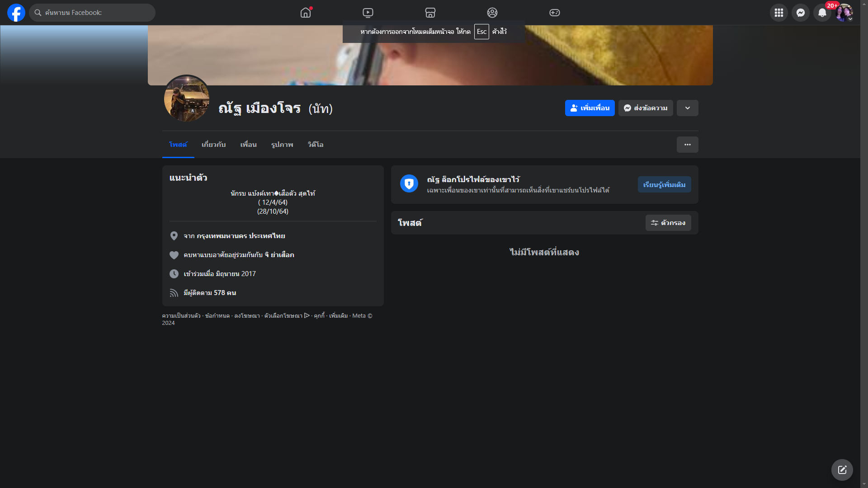Switch to the รูปภาพ tab
The image size is (868, 488).
click(x=282, y=145)
